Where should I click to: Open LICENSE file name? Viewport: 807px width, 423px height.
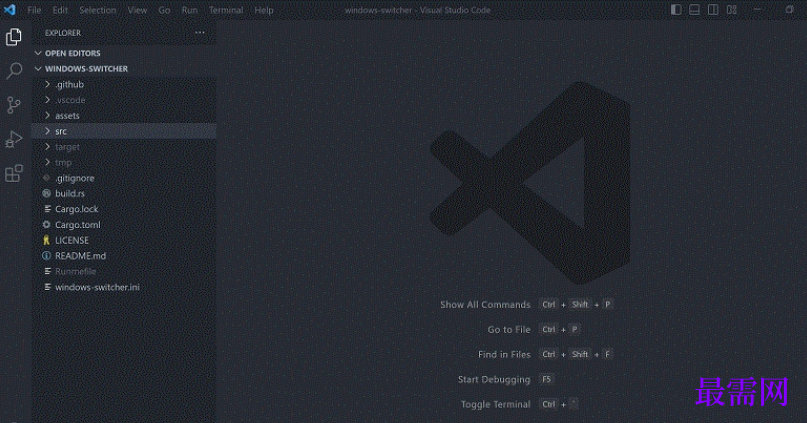coord(72,240)
